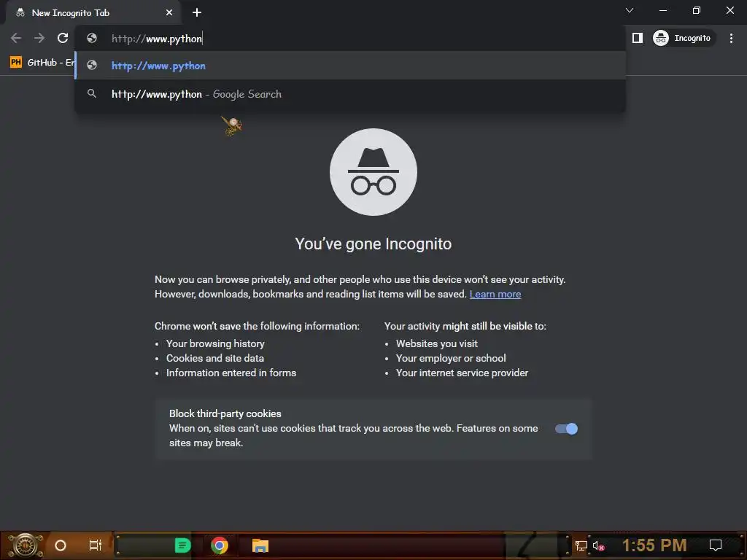Select the New Incognito Tab
747x560 pixels.
coord(93,13)
